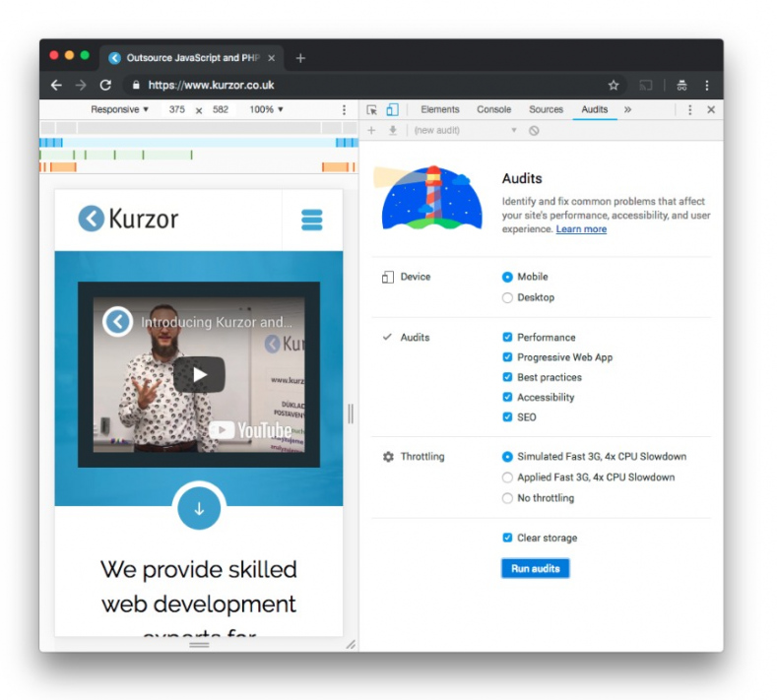Select the No throttling radio option
This screenshot has width=777, height=700.
point(507,498)
